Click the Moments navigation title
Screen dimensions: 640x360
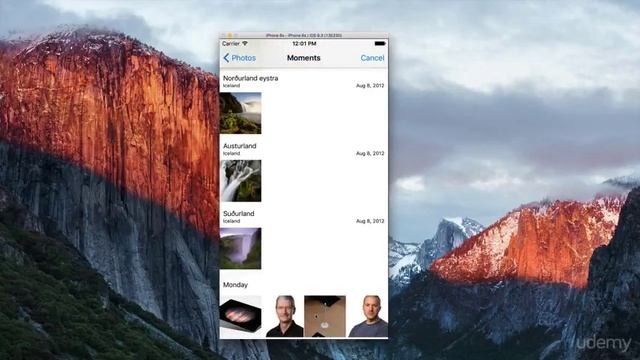(304, 58)
